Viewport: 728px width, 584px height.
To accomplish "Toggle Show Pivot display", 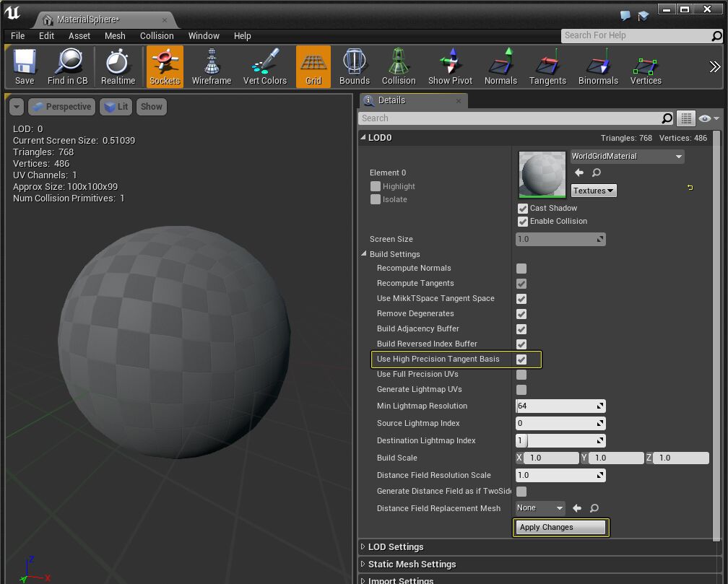I will tap(449, 66).
